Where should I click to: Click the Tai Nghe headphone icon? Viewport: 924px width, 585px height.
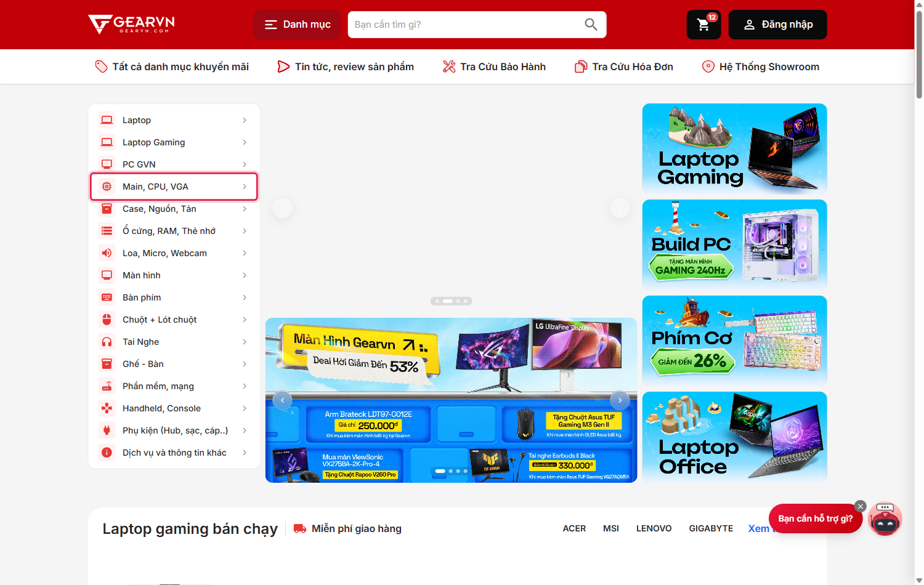click(x=107, y=342)
